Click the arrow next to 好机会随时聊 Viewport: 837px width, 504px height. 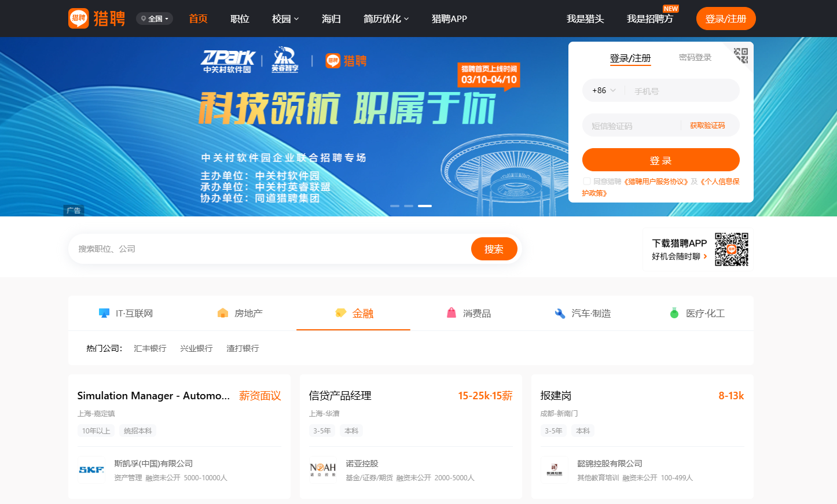(x=705, y=256)
